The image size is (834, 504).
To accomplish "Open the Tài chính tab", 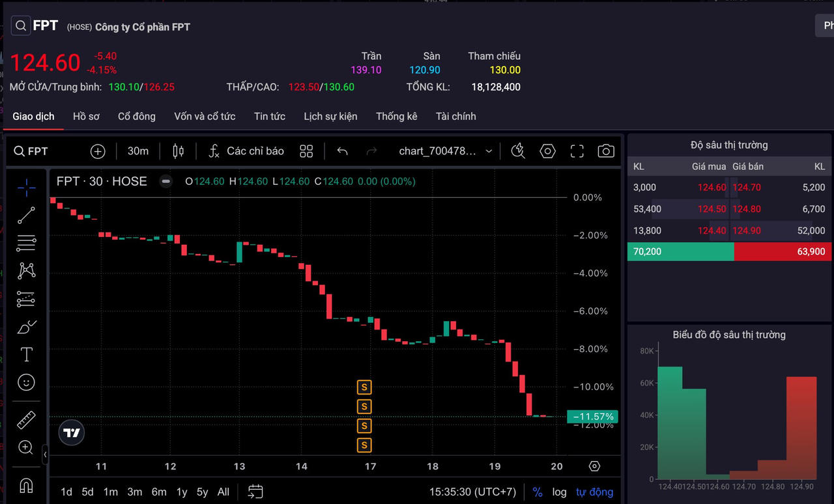I will point(455,117).
